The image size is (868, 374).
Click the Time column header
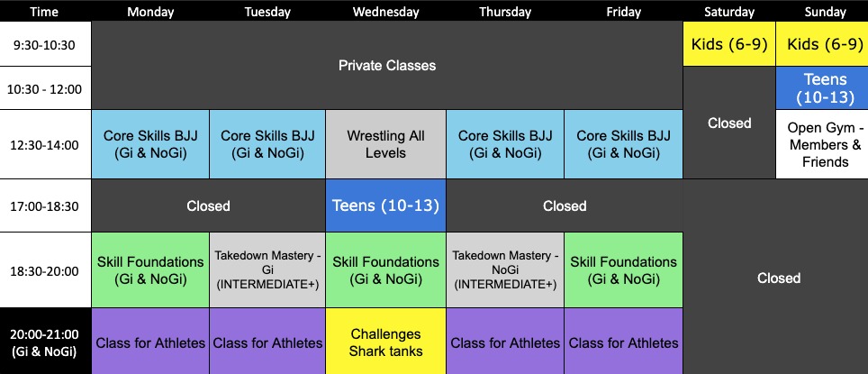coord(46,12)
